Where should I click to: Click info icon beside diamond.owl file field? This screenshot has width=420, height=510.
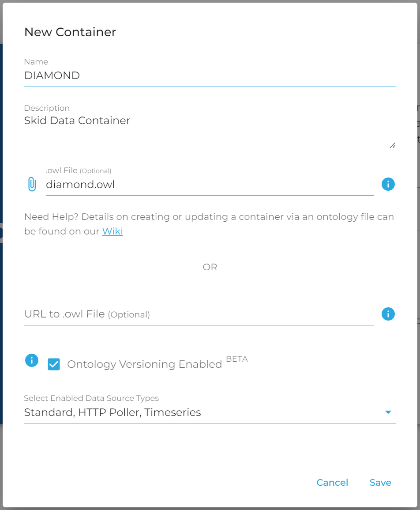click(x=388, y=184)
